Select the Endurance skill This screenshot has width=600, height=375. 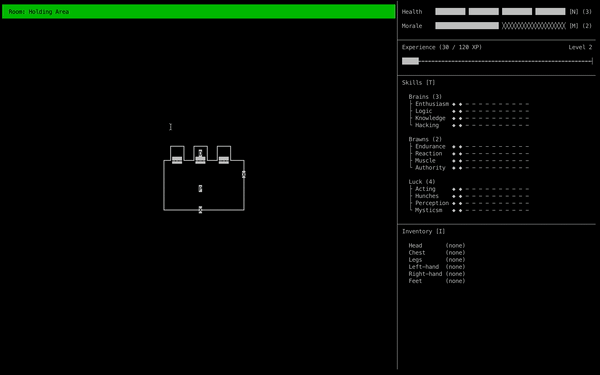pyautogui.click(x=430, y=147)
